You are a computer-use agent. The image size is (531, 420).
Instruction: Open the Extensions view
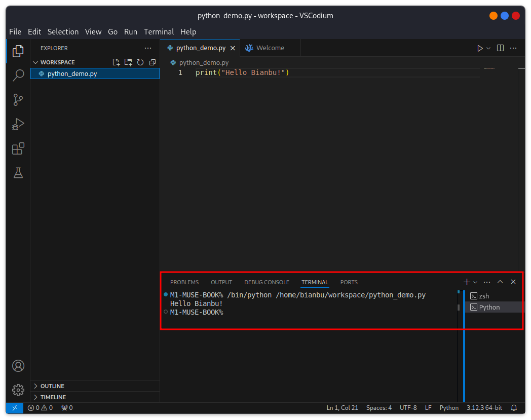tap(18, 148)
